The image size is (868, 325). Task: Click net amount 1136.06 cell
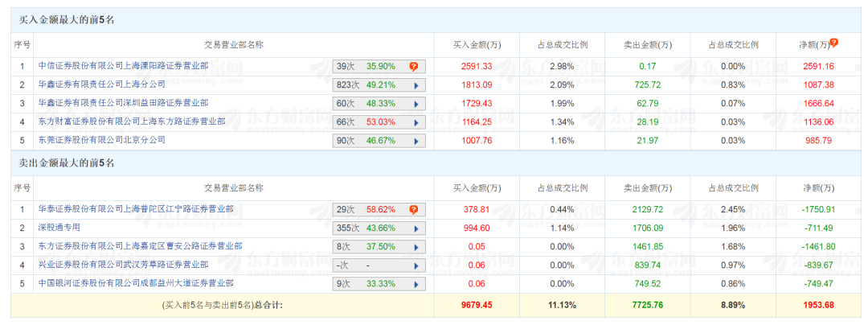coord(818,121)
